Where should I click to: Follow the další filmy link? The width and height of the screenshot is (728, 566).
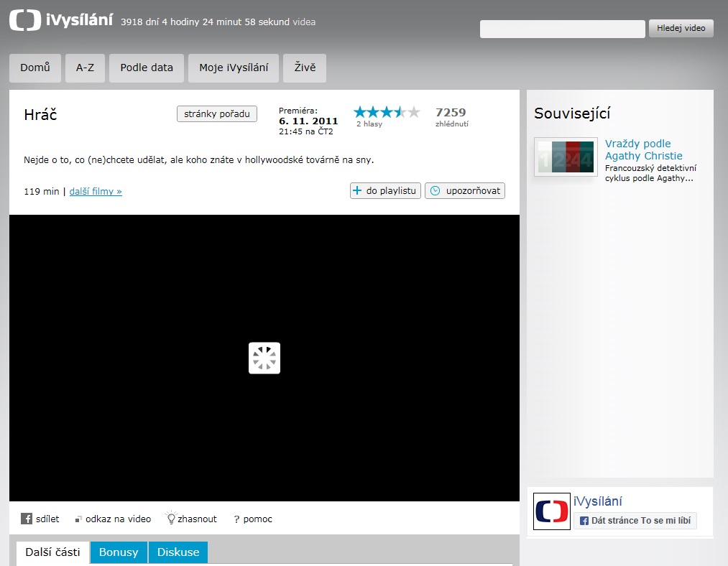point(96,192)
